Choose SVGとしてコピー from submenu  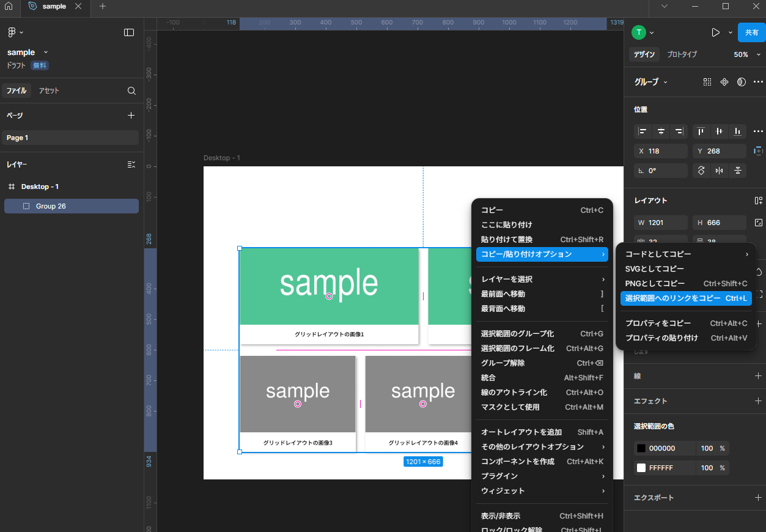pyautogui.click(x=655, y=269)
